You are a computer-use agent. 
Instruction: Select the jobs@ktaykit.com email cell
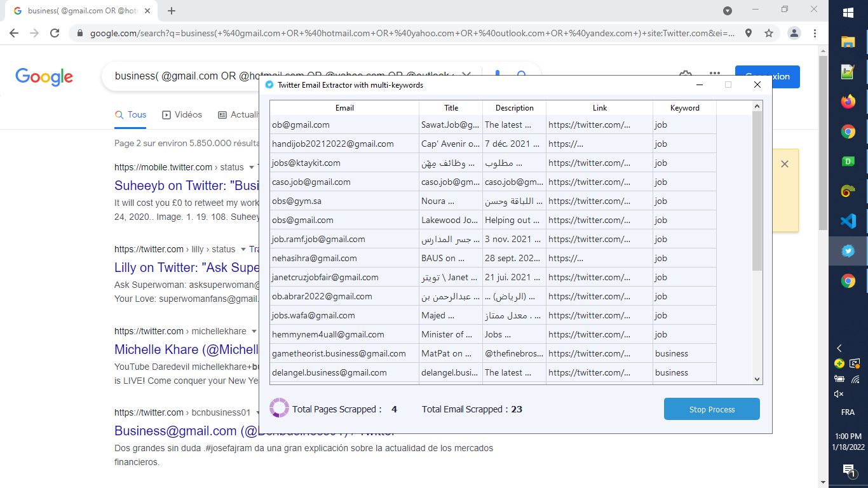pos(344,163)
